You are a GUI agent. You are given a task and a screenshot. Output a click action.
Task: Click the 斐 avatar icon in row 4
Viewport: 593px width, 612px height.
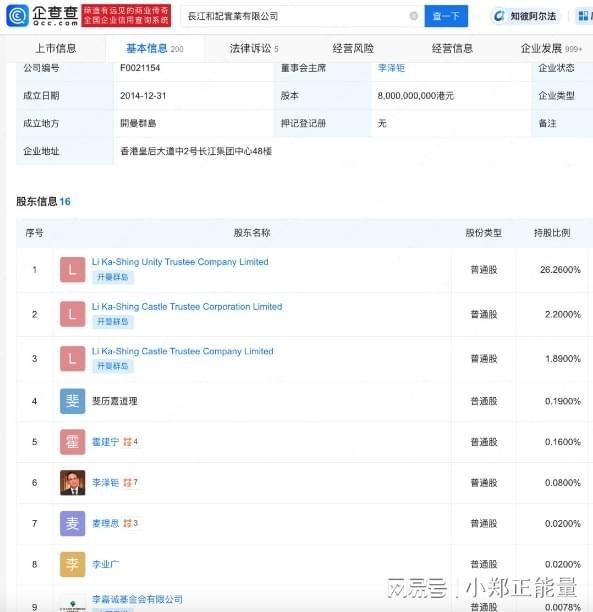72,401
